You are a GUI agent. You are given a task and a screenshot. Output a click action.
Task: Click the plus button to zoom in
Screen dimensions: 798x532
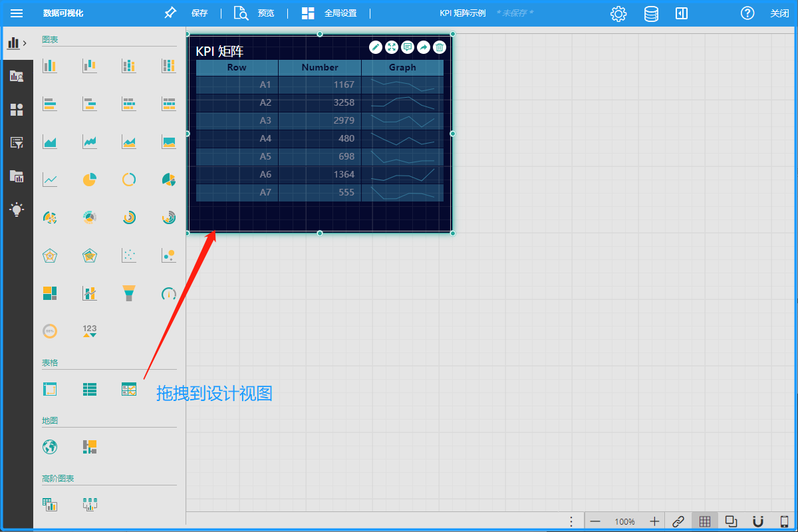point(654,521)
